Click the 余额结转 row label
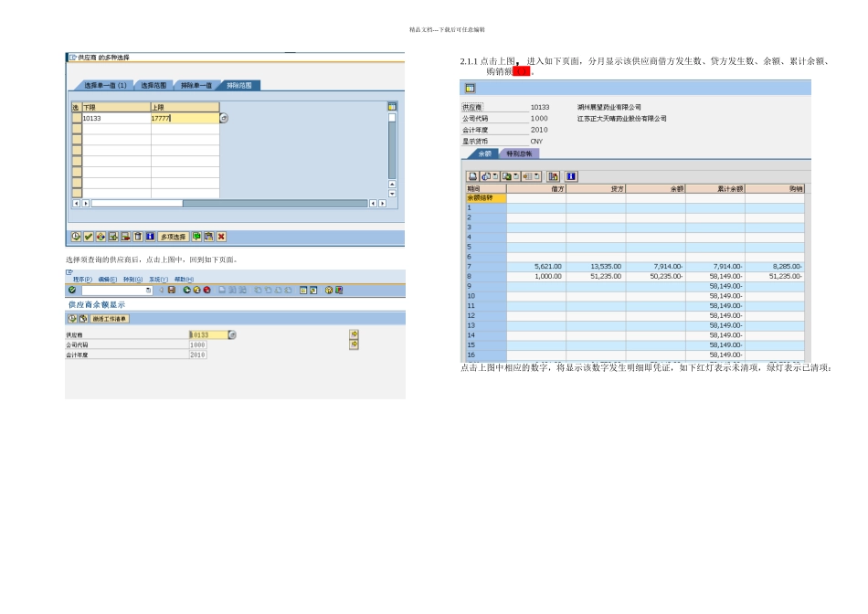This screenshot has width=868, height=614. pos(486,197)
